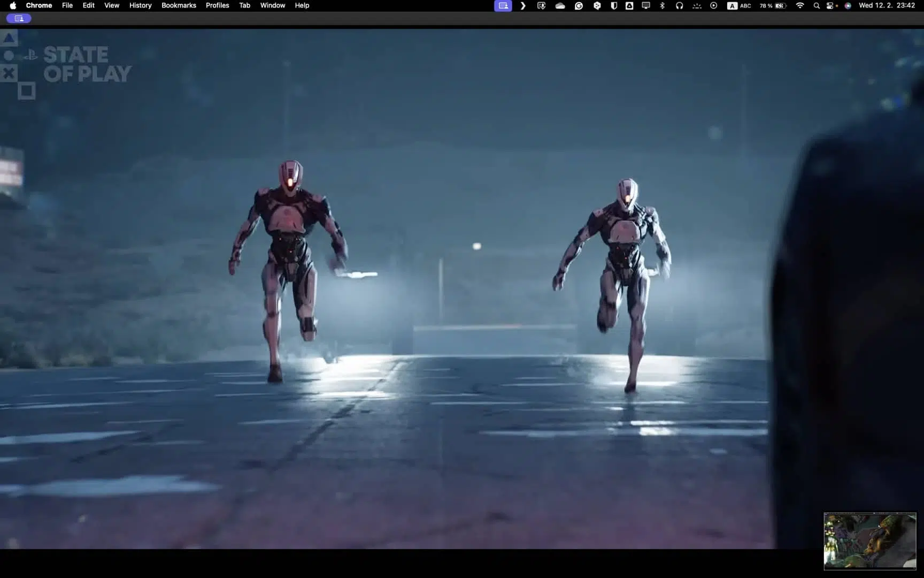Open the Now Playing menu bar icon
Image resolution: width=924 pixels, height=578 pixels.
coord(713,5)
